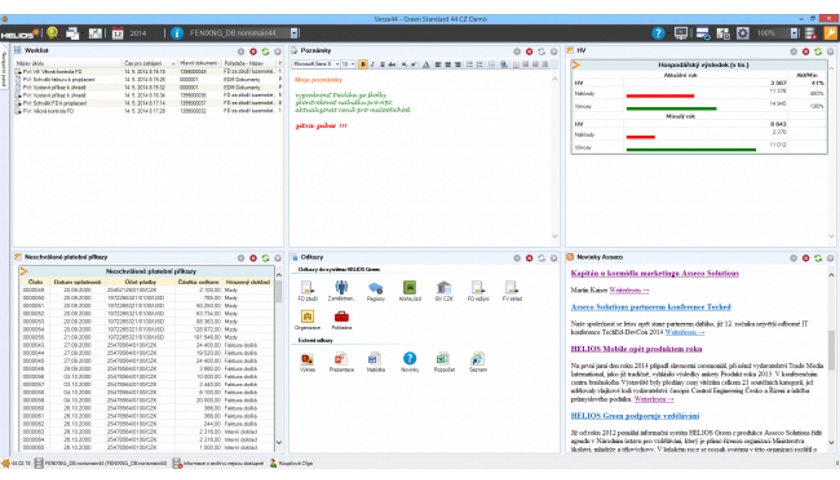Viewport: 840px width, 480px height.
Task: Close the Worklist panel with red button
Action: tap(253, 51)
